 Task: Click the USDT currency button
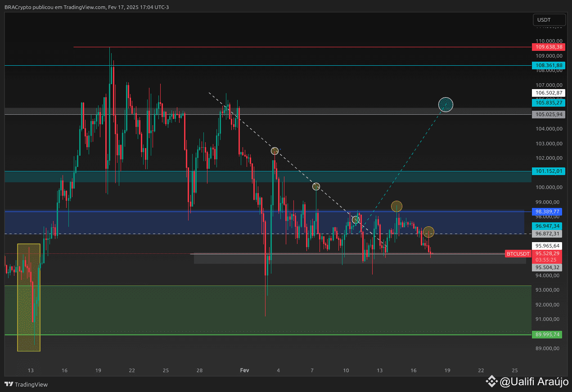549,20
